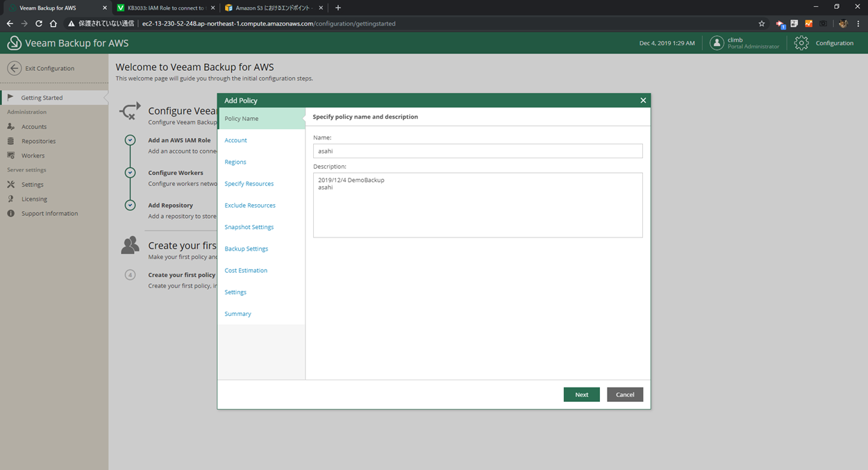Click the Support Information info icon
This screenshot has width=868, height=470.
click(10, 213)
